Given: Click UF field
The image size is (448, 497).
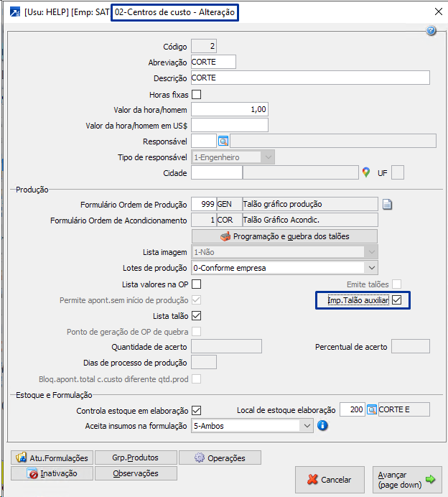Looking at the screenshot, I should [398, 173].
